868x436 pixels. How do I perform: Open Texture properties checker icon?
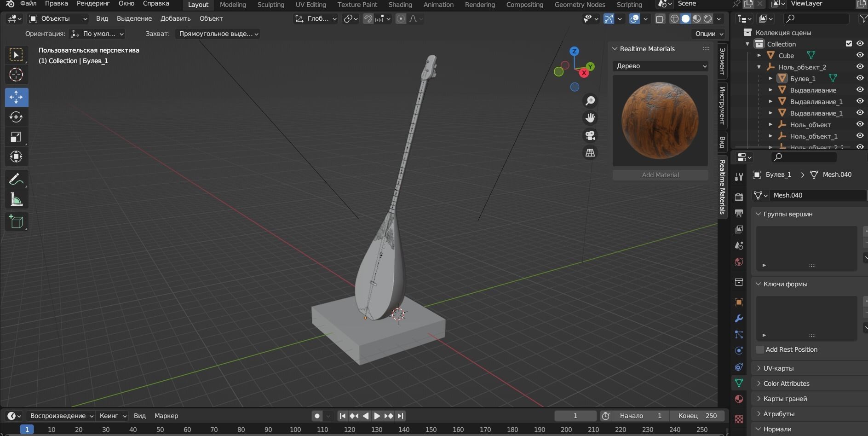pyautogui.click(x=739, y=419)
